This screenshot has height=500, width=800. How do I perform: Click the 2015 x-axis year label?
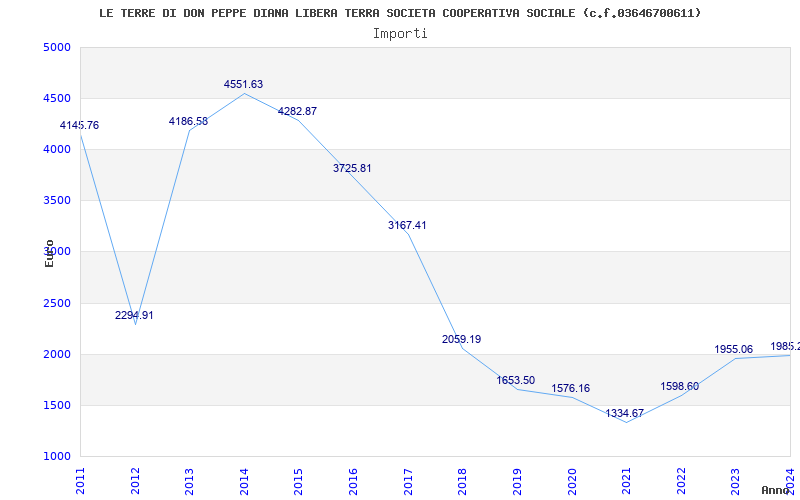coord(298,481)
